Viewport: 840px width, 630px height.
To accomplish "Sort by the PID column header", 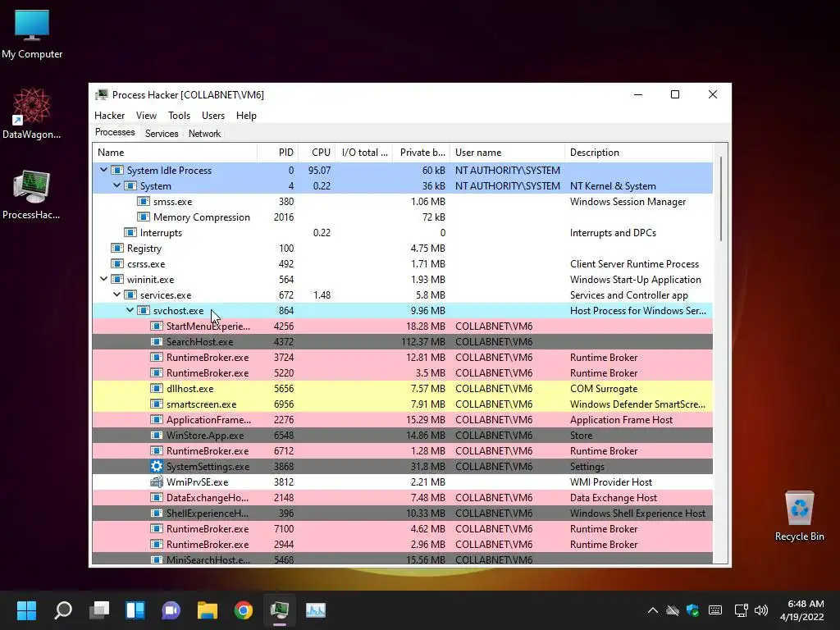I will pos(277,152).
